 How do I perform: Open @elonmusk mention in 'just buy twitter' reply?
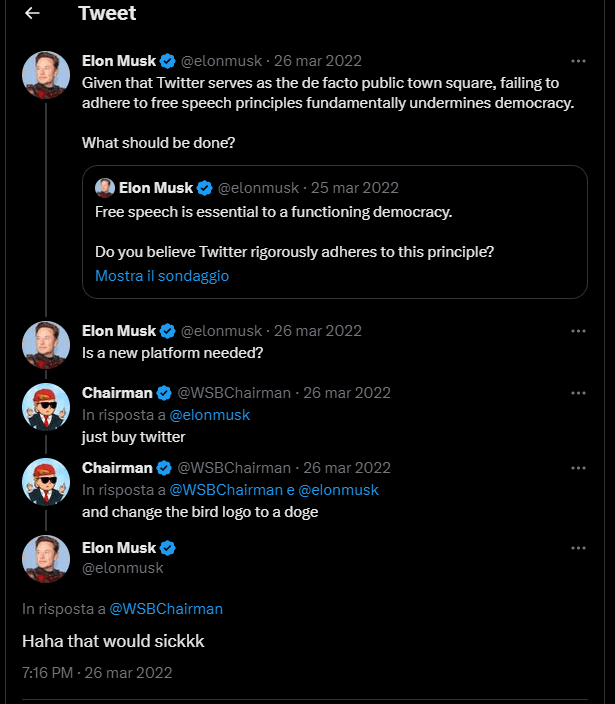point(209,415)
